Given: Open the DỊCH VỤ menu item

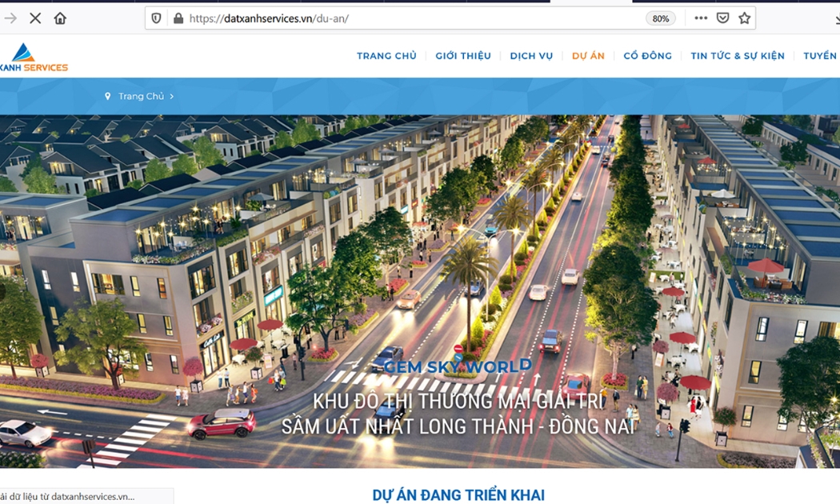Looking at the screenshot, I should click(x=531, y=56).
